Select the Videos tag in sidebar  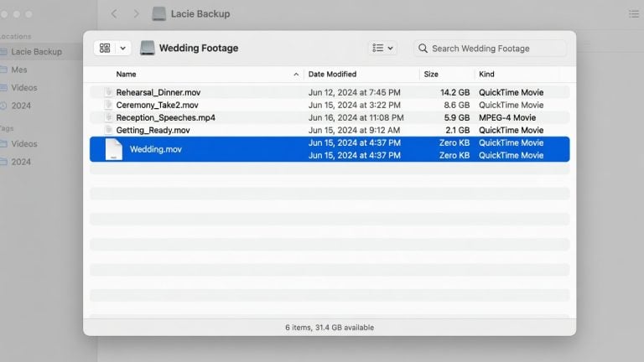[x=23, y=144]
